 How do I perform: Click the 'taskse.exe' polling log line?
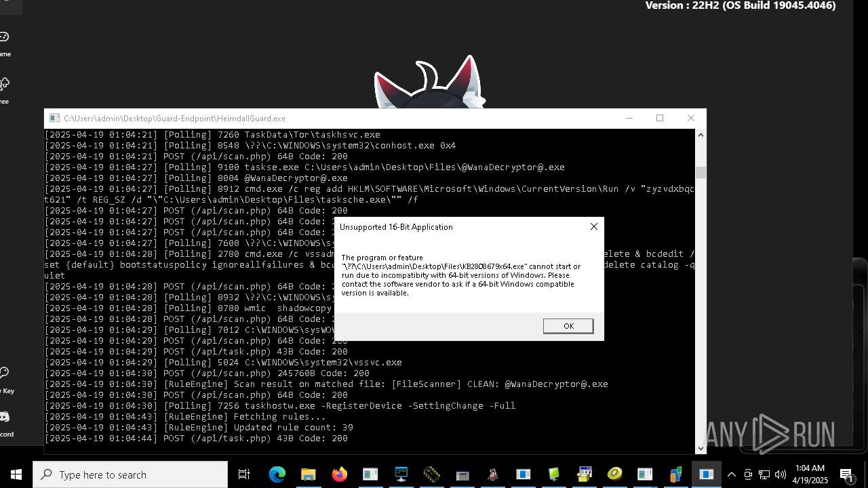(x=304, y=167)
